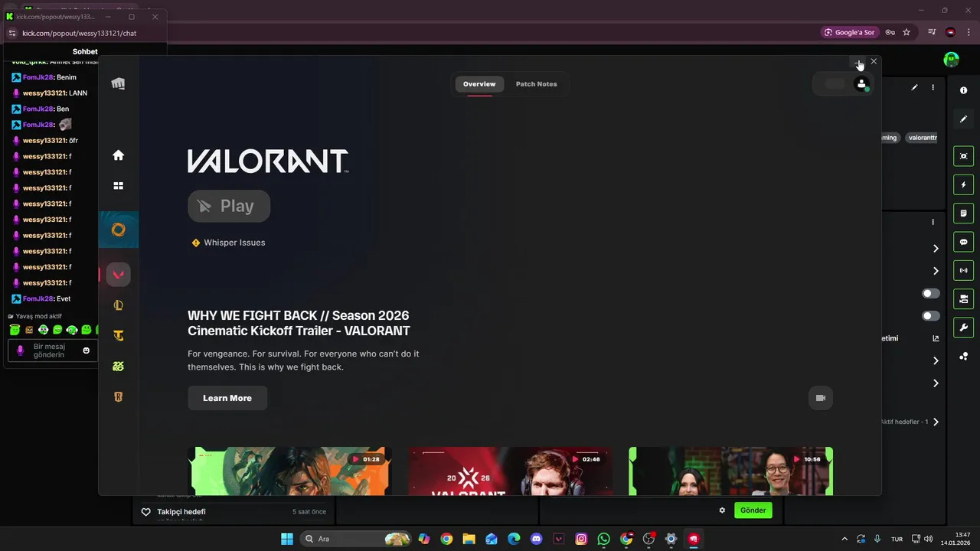Select Legends of Runeterra in the sidebar
Screen dimensions: 980x551
(x=118, y=397)
